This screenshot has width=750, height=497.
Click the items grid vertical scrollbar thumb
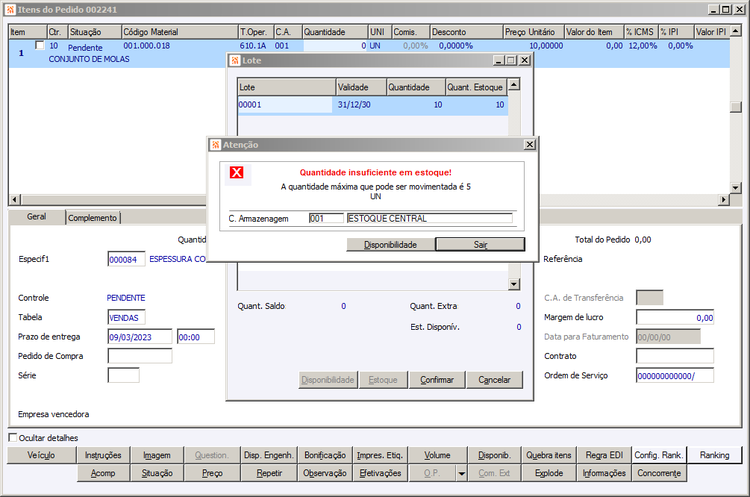tap(736, 107)
